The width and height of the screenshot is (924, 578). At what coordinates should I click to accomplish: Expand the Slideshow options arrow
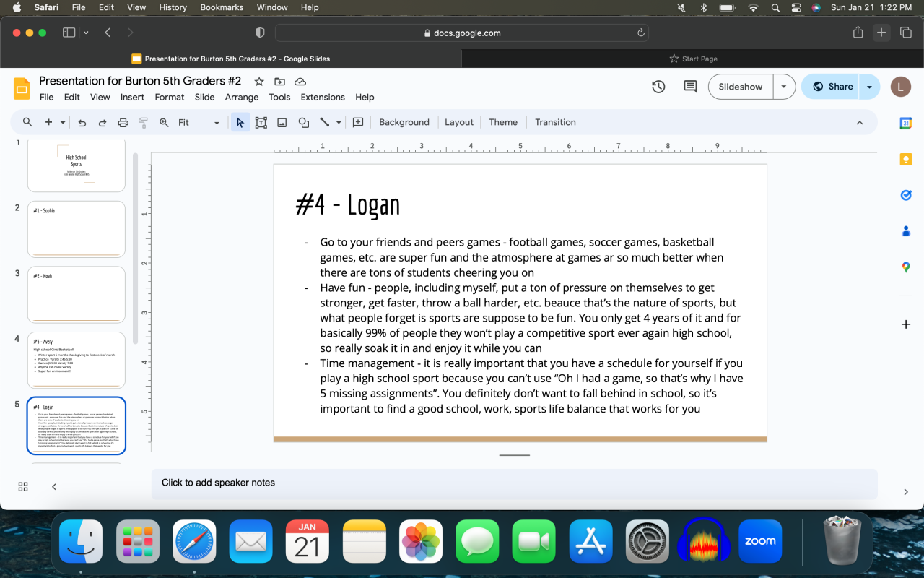pos(784,87)
